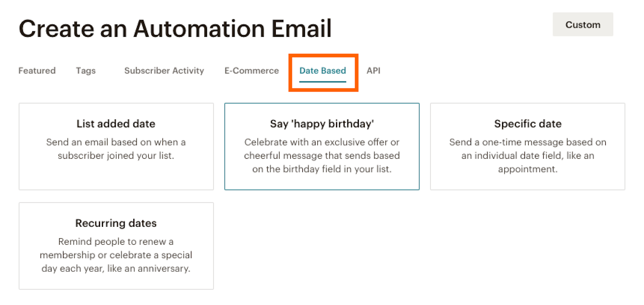The height and width of the screenshot is (305, 644).
Task: Click the Custom button
Action: pyautogui.click(x=582, y=24)
